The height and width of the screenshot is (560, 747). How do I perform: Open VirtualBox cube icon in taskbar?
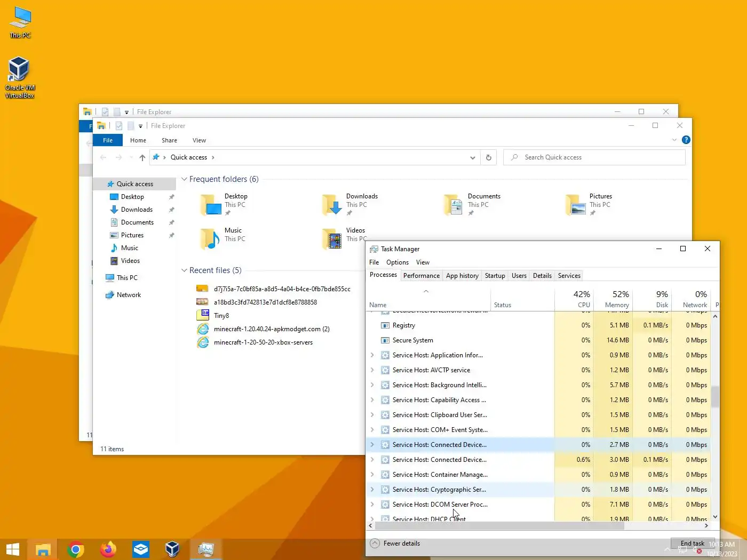tap(172, 549)
